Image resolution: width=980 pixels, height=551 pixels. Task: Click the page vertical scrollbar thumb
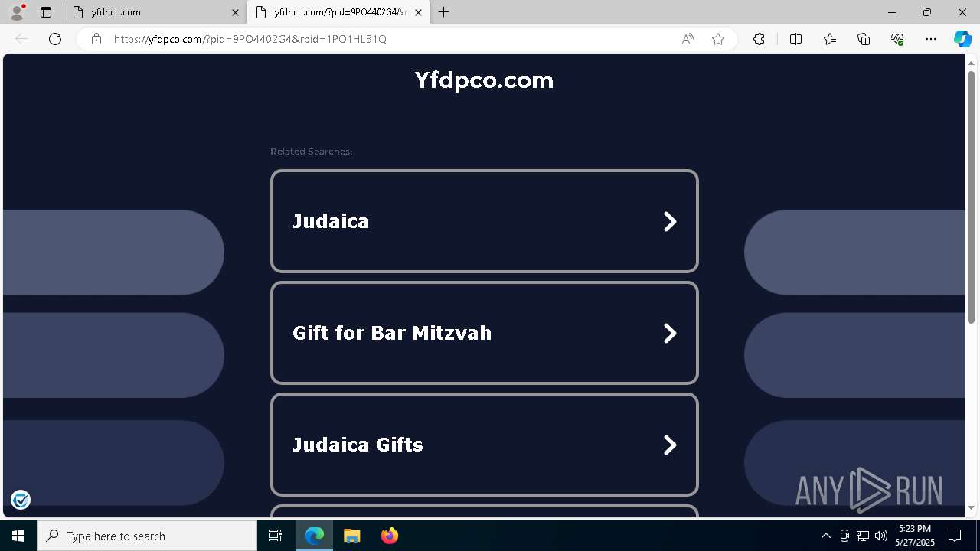971,197
